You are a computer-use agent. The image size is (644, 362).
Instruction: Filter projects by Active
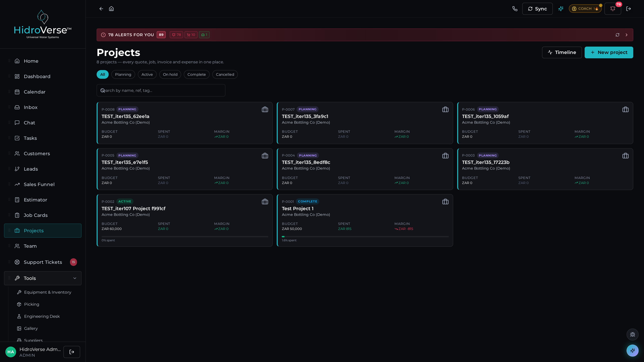[x=147, y=74]
